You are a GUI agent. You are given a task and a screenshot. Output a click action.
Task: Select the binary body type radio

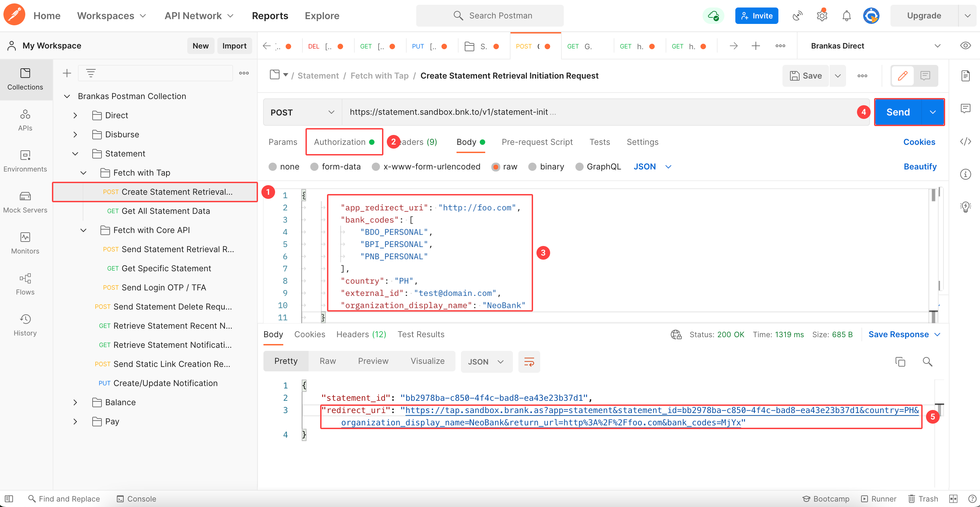532,167
